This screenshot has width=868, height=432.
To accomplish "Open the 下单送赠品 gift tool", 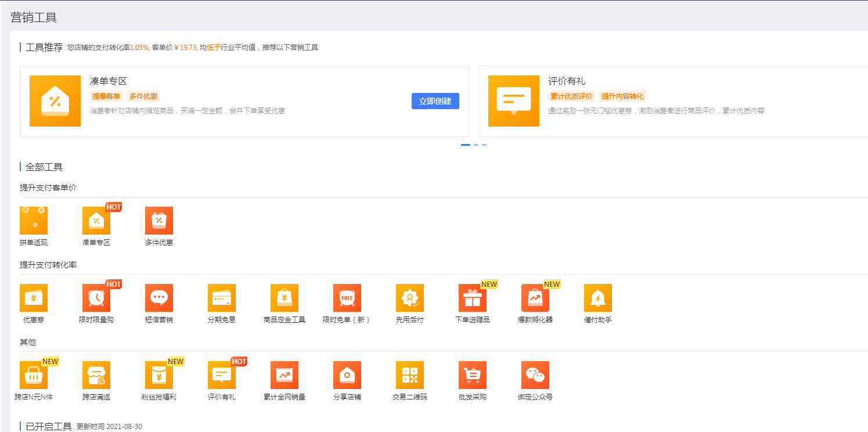I will [x=473, y=298].
